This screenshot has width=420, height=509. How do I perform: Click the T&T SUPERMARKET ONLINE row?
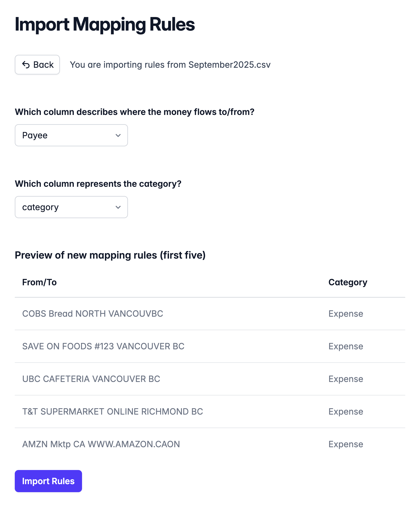click(x=113, y=412)
